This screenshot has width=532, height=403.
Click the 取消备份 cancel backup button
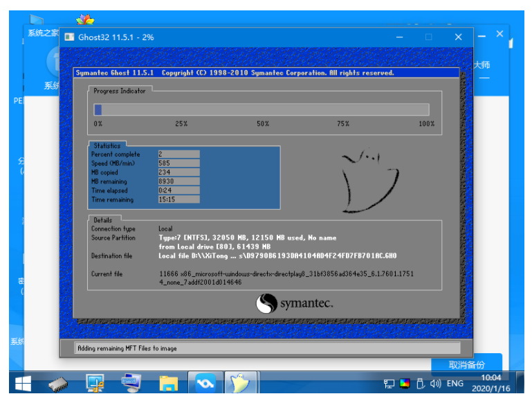coord(466,364)
